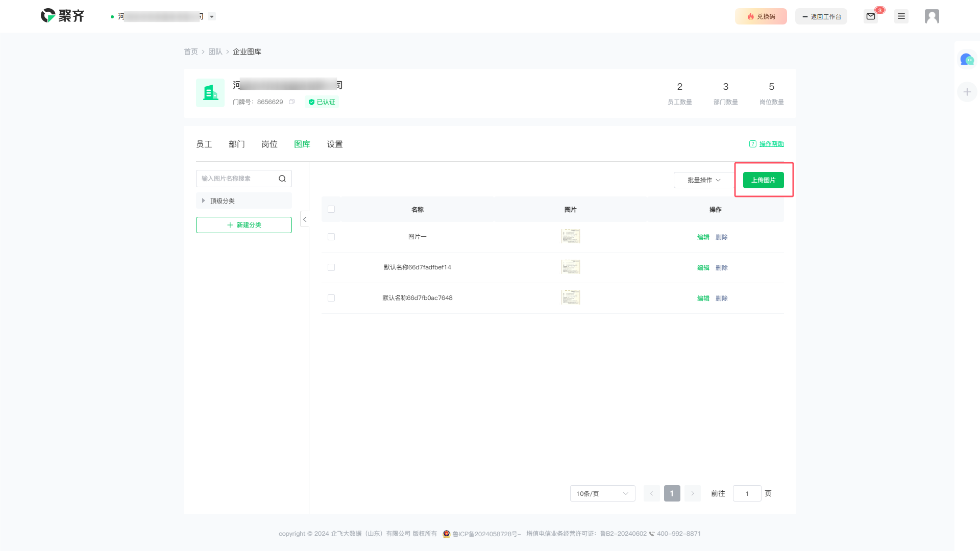Click the 部门数量 statistic
Image resolution: width=980 pixels, height=551 pixels.
click(726, 93)
